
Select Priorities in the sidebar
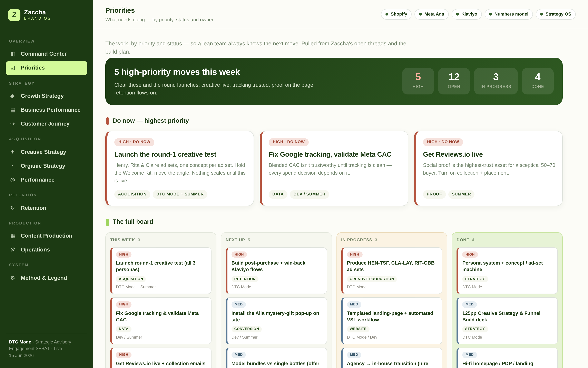coord(46,68)
